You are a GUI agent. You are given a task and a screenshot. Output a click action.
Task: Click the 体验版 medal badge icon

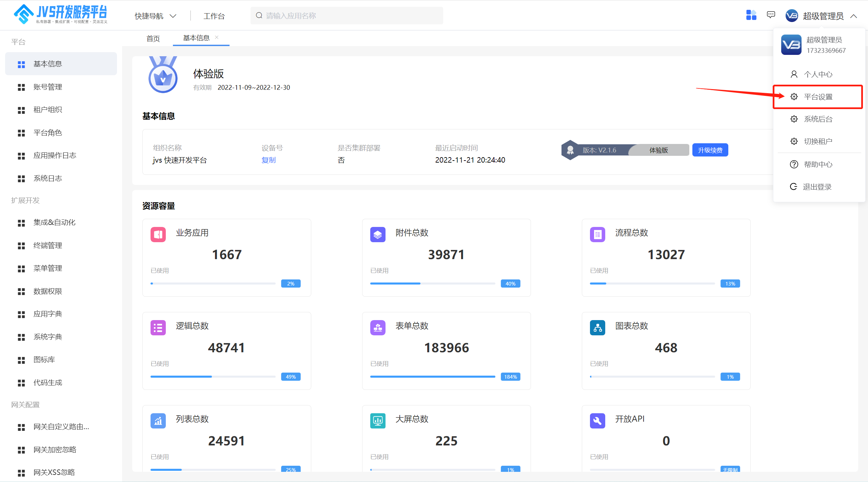point(163,75)
